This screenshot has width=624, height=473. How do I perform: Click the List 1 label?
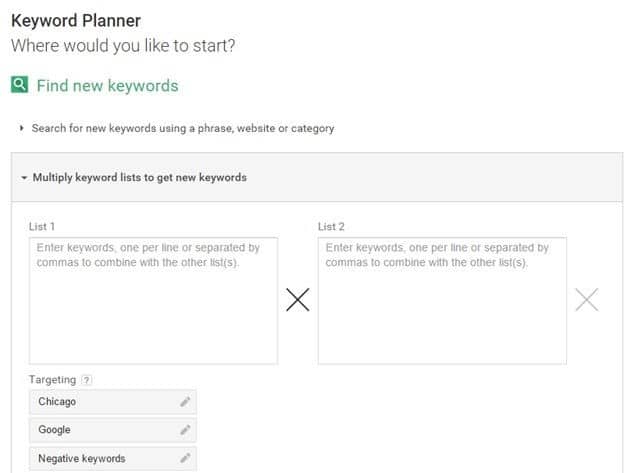pyautogui.click(x=42, y=227)
